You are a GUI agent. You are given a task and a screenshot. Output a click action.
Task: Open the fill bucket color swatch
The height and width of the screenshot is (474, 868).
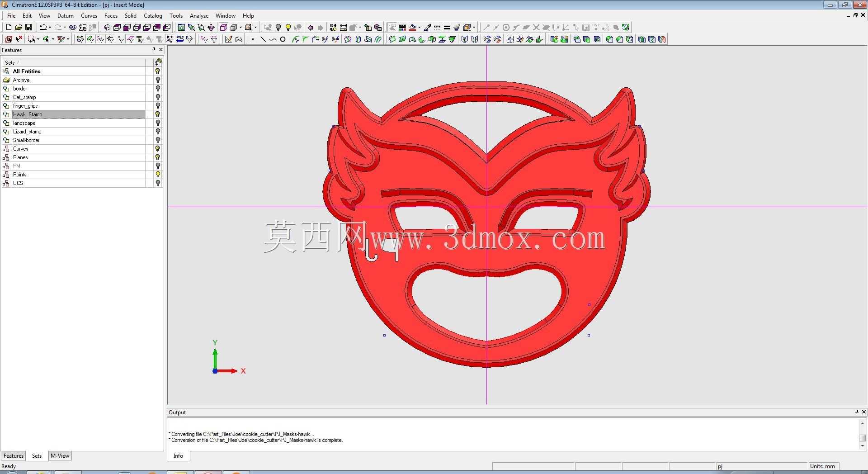(412, 27)
